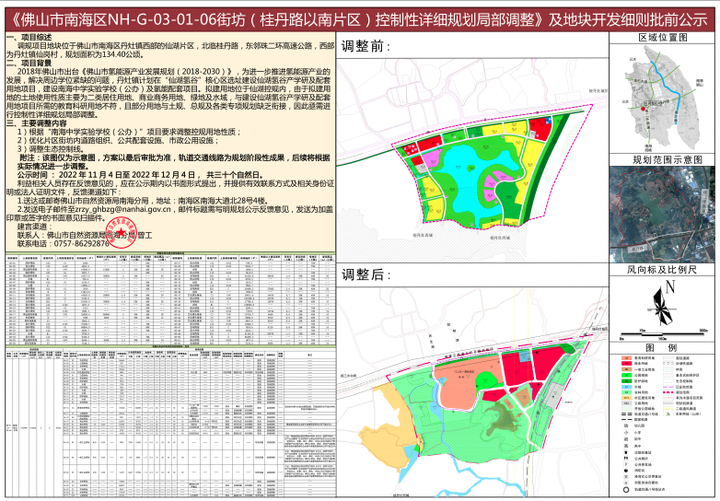Click the public parking P legend icon
The height and width of the screenshot is (501, 720).
tap(626, 464)
